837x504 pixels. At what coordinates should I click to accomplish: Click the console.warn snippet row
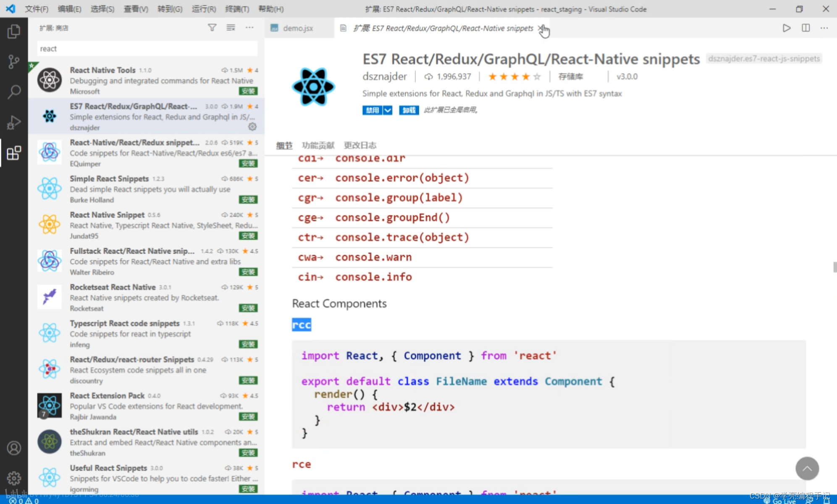422,257
